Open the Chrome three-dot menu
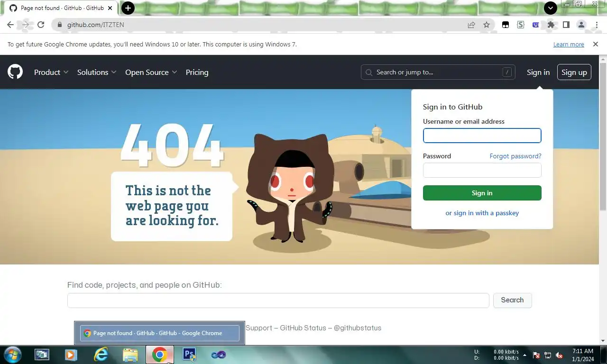607x364 pixels. tap(597, 25)
